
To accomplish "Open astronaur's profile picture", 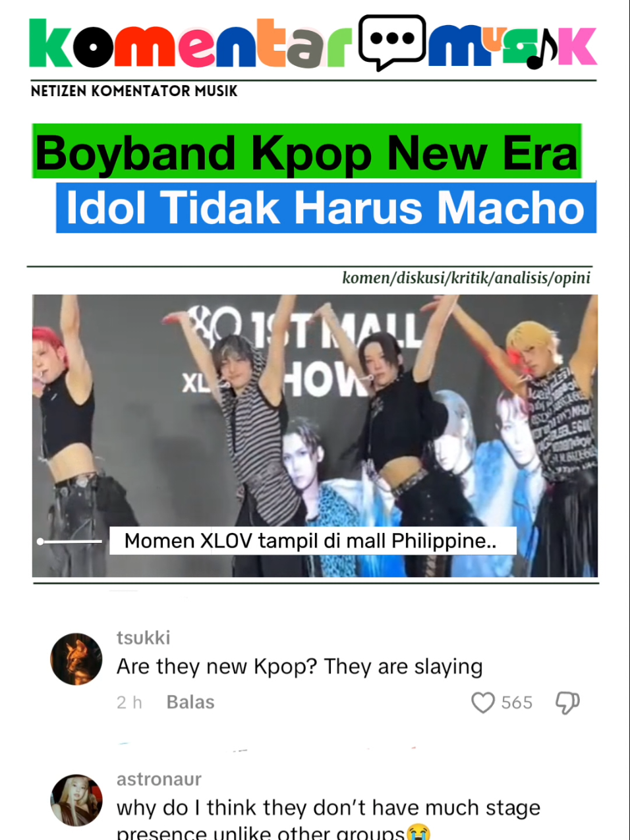I will [76, 800].
